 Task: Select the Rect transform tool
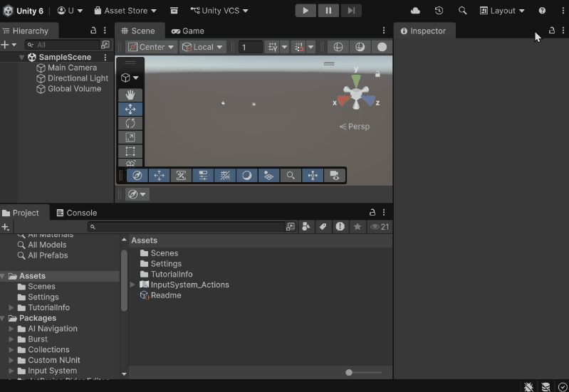pos(130,151)
